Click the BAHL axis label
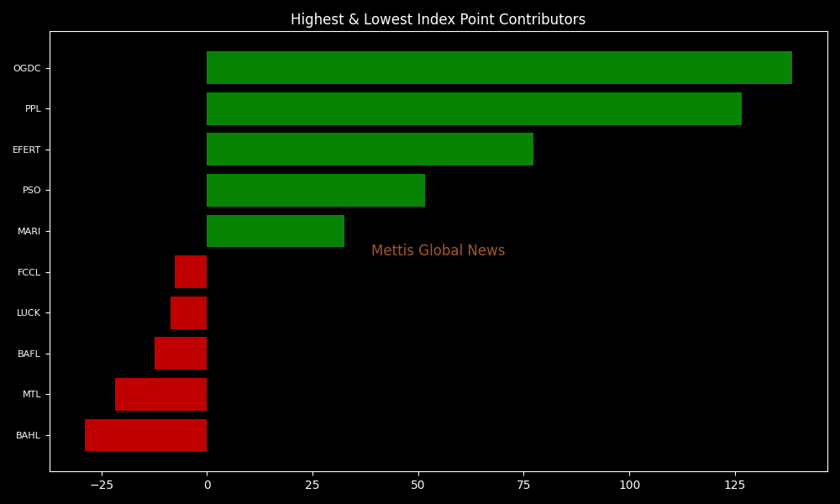This screenshot has height=504, width=840. tap(28, 435)
